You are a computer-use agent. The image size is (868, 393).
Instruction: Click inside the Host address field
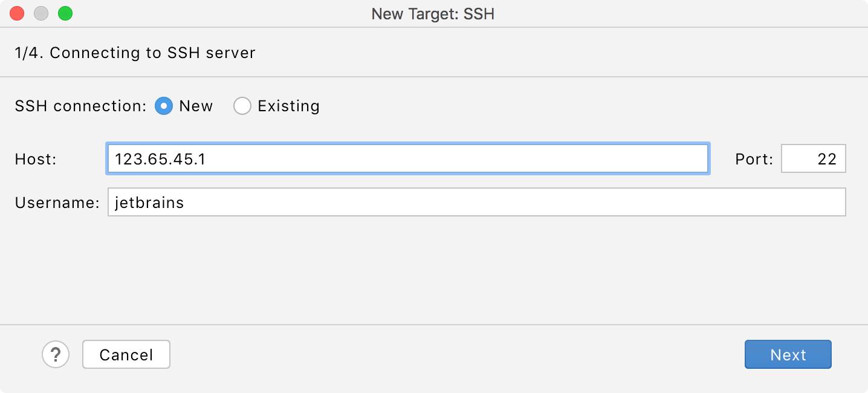[x=363, y=158]
